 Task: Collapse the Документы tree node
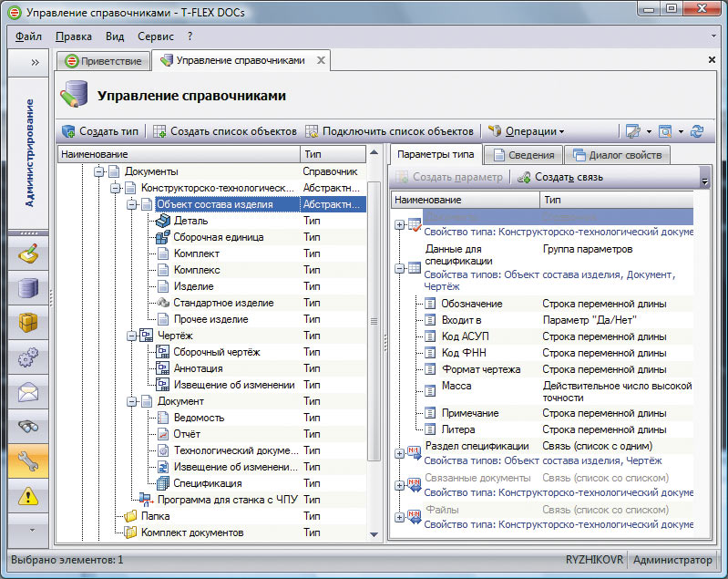[99, 171]
